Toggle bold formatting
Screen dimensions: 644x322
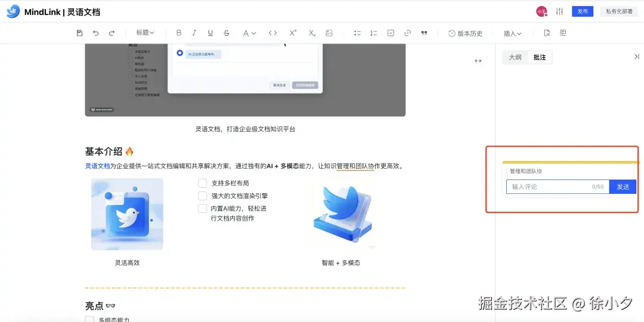point(179,33)
